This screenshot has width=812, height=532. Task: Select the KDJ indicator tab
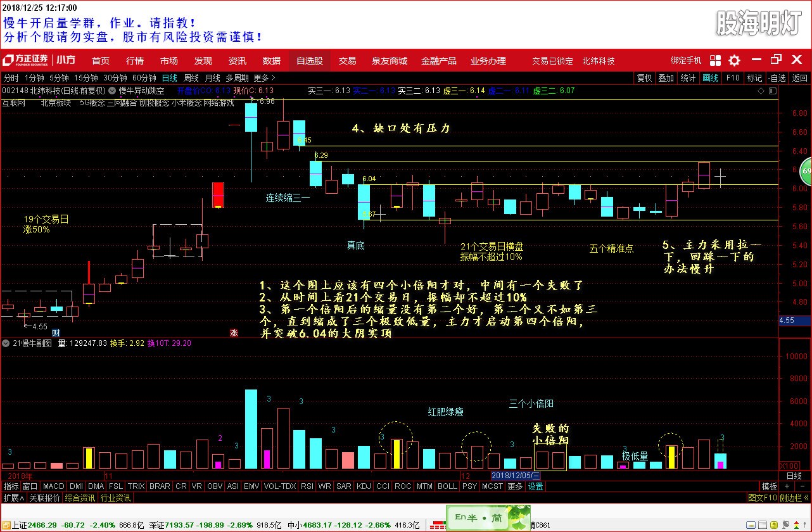(364, 486)
